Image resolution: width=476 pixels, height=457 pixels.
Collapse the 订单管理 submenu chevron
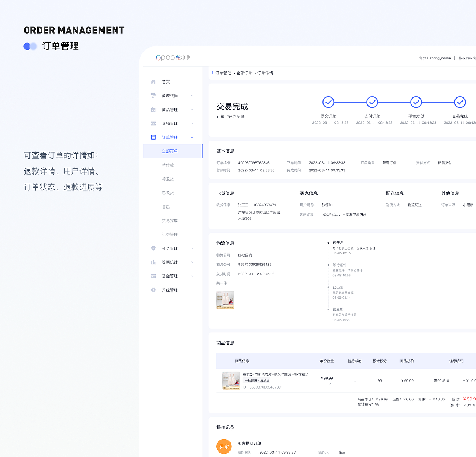192,137
